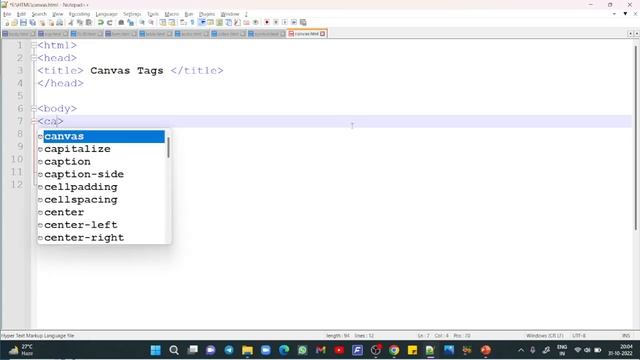Toggle Synchronize Horizontal Scrolling icon

[x=172, y=22]
